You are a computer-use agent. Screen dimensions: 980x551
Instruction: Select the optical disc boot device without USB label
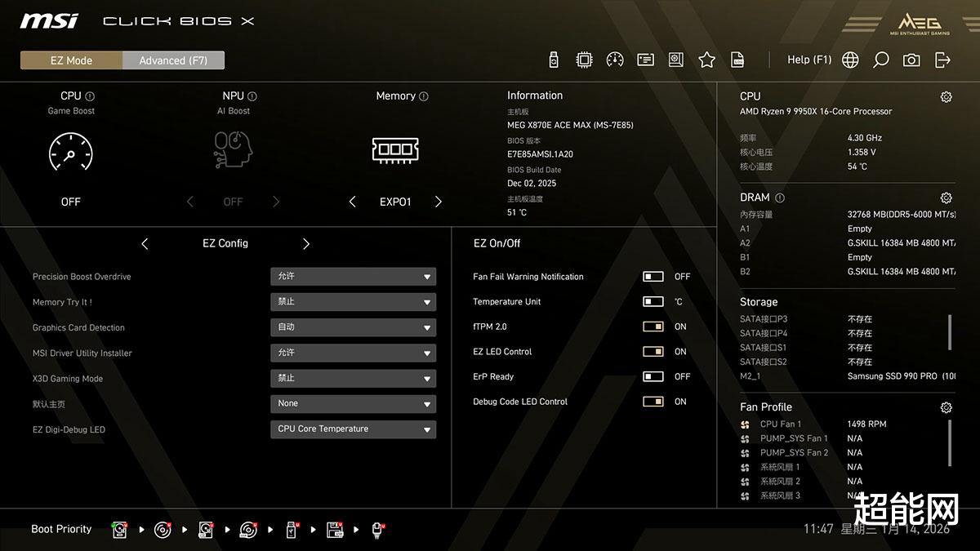click(163, 530)
